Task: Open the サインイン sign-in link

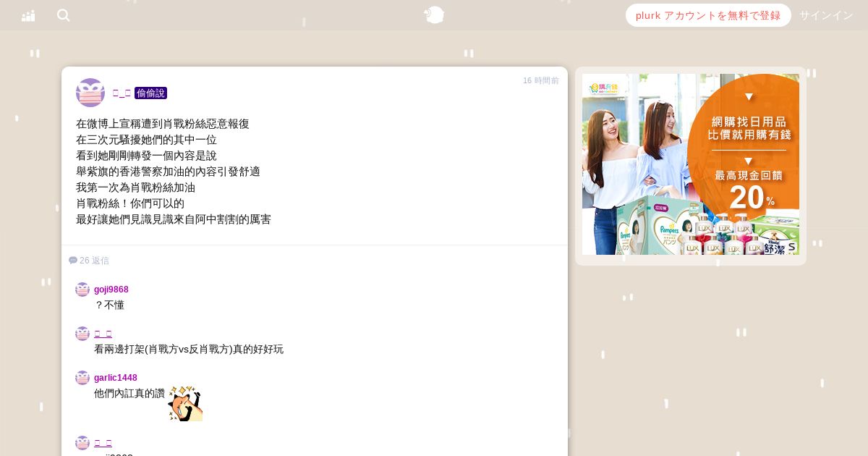Action: point(826,15)
